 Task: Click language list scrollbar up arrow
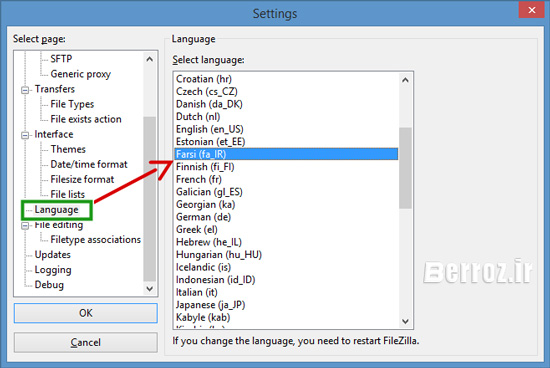pyautogui.click(x=405, y=80)
